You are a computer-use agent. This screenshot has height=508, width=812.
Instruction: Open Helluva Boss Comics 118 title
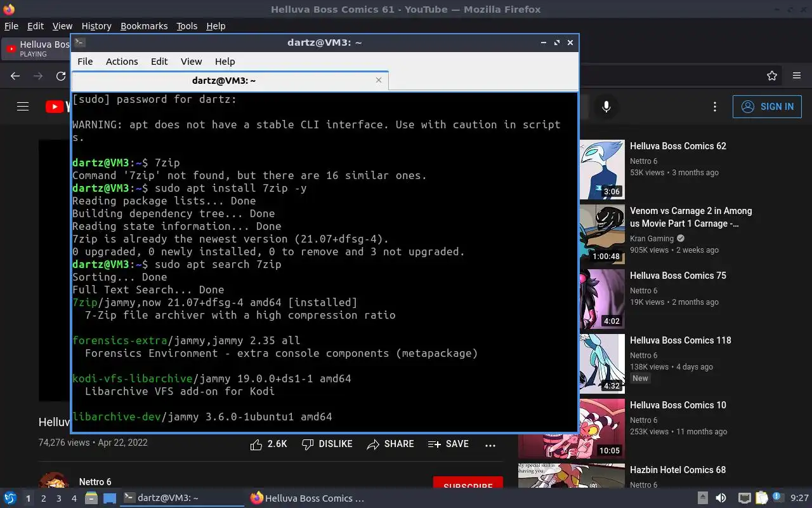[681, 340]
